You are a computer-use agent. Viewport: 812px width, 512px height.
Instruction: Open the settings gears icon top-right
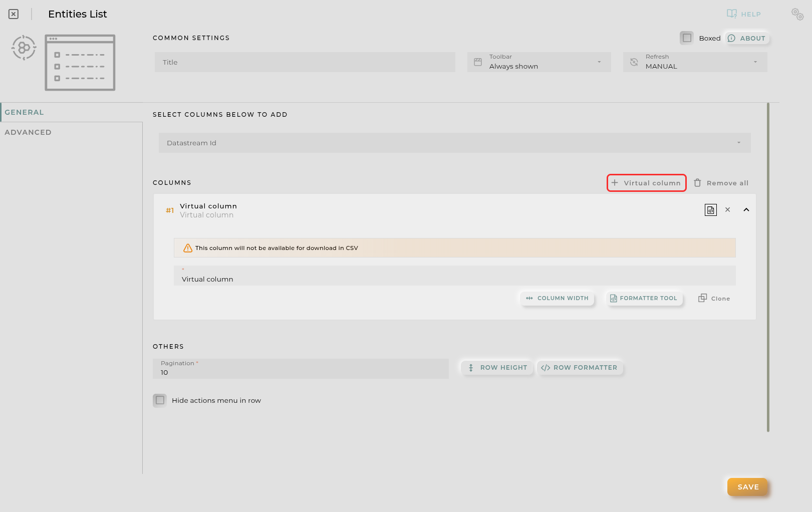797,14
